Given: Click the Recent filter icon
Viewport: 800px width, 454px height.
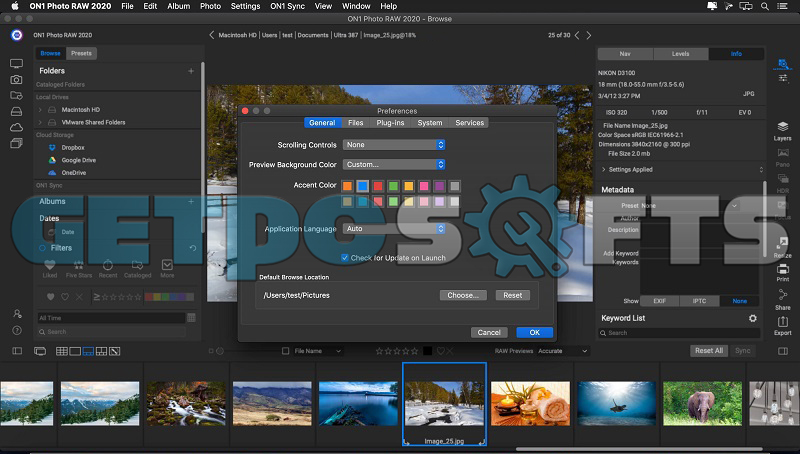Looking at the screenshot, I should pyautogui.click(x=108, y=265).
